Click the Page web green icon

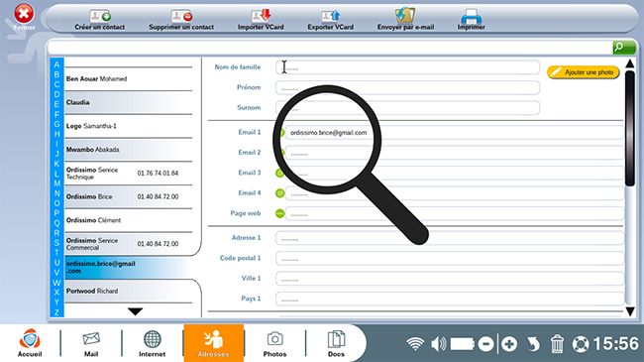279,213
